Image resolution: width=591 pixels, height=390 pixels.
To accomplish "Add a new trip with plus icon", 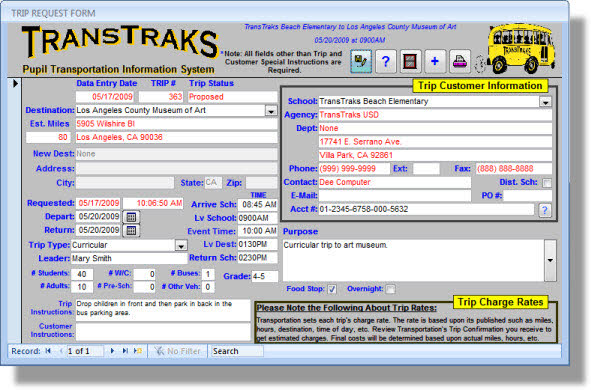I will 435,61.
